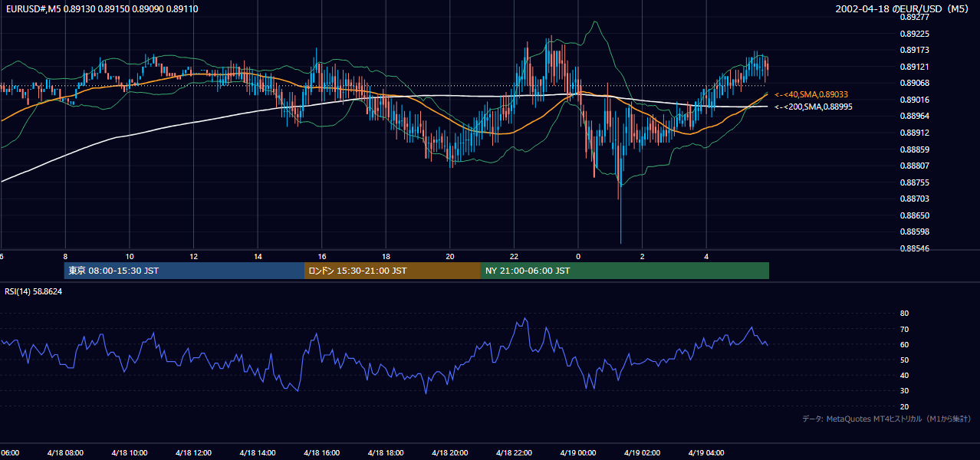Click the bottom time label 4/18 12:00

point(193,452)
